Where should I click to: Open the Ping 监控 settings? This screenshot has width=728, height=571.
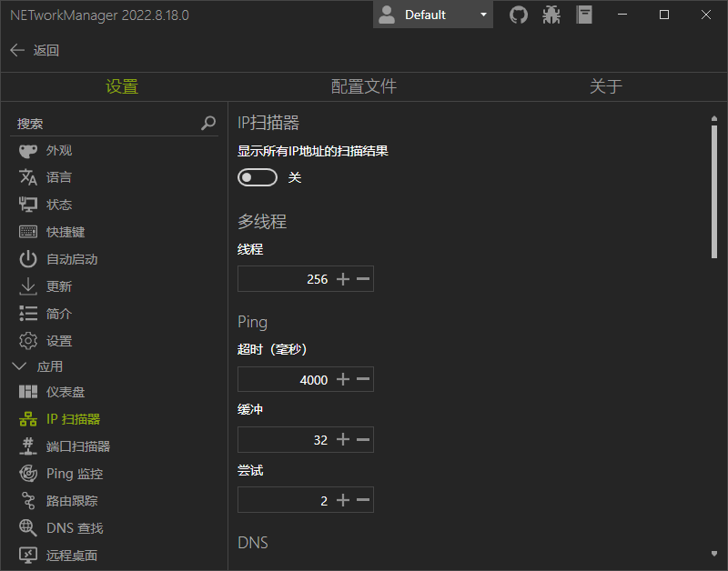[61, 474]
